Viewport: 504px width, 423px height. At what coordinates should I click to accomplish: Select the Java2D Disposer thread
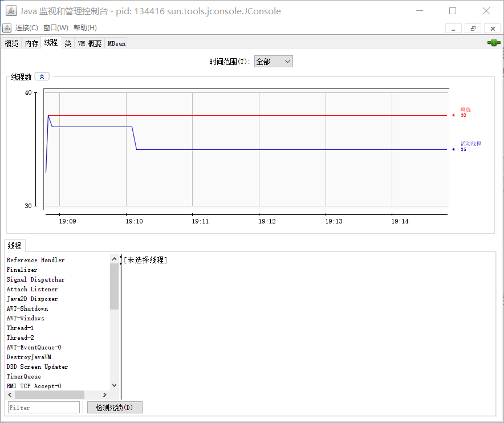click(32, 299)
